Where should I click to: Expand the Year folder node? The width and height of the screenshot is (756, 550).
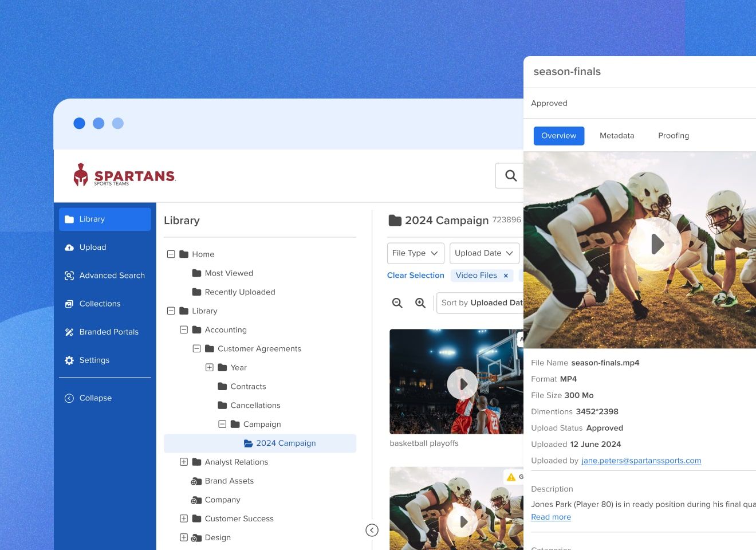pos(210,367)
